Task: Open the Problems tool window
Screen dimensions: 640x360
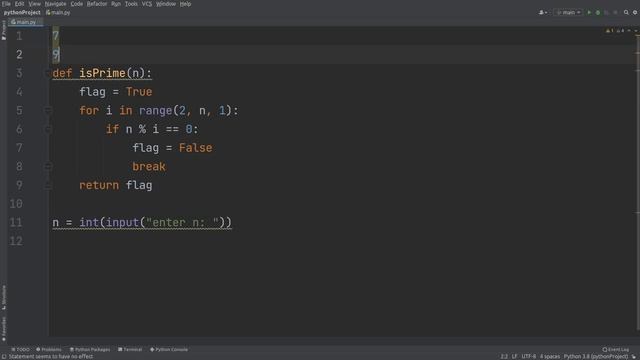Action: pos(49,349)
